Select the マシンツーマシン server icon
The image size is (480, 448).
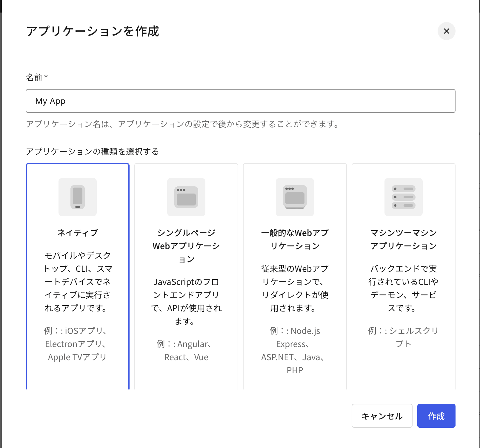[x=404, y=197]
